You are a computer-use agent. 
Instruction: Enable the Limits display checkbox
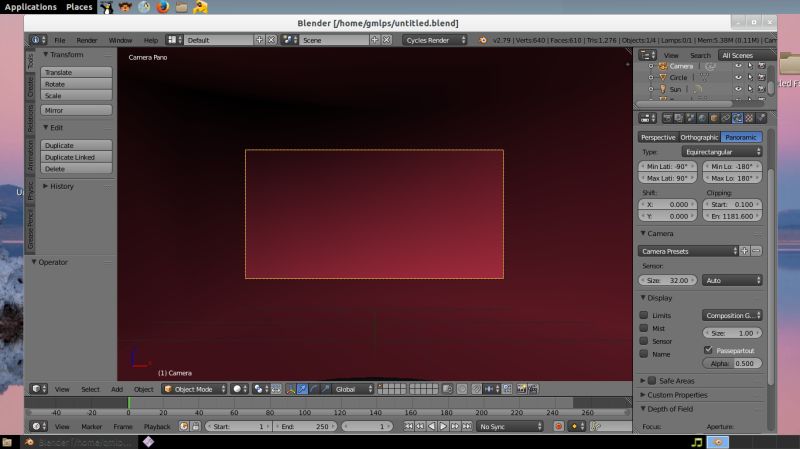point(644,315)
